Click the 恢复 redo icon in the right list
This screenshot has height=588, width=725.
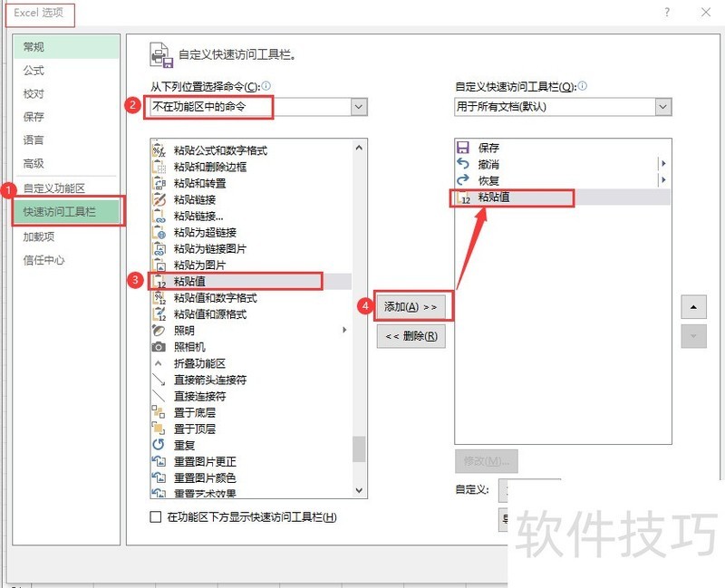click(x=463, y=179)
